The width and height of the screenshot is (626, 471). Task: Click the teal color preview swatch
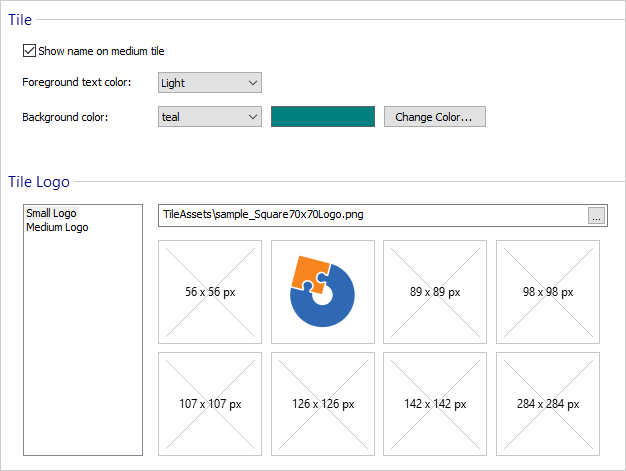click(323, 117)
